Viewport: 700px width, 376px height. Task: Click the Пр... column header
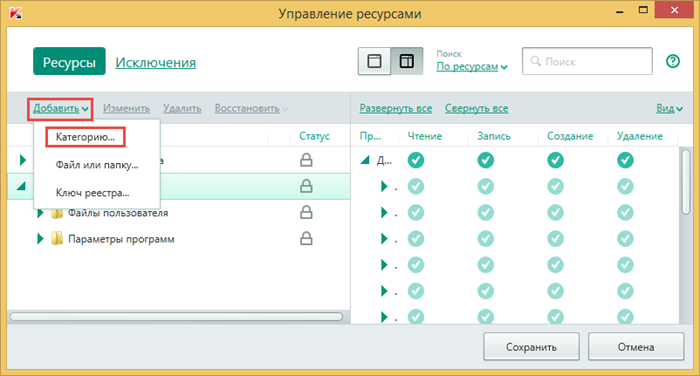pos(371,136)
